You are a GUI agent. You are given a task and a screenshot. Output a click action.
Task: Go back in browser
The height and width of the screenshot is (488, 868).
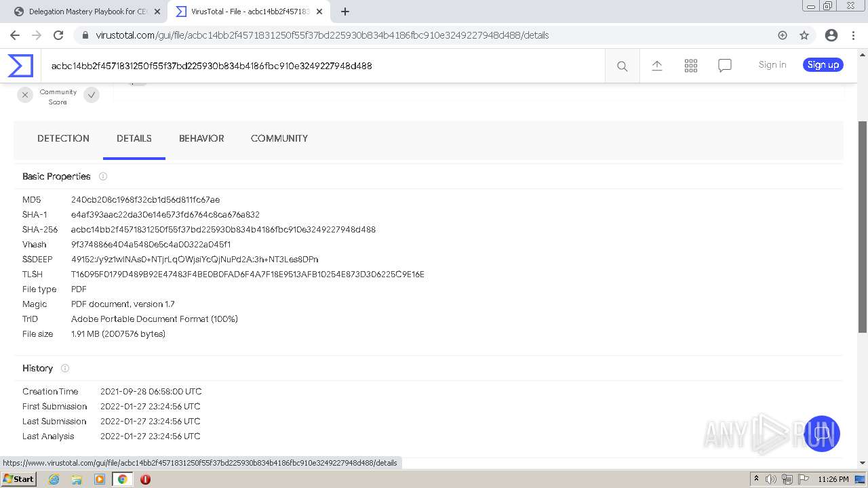click(15, 35)
